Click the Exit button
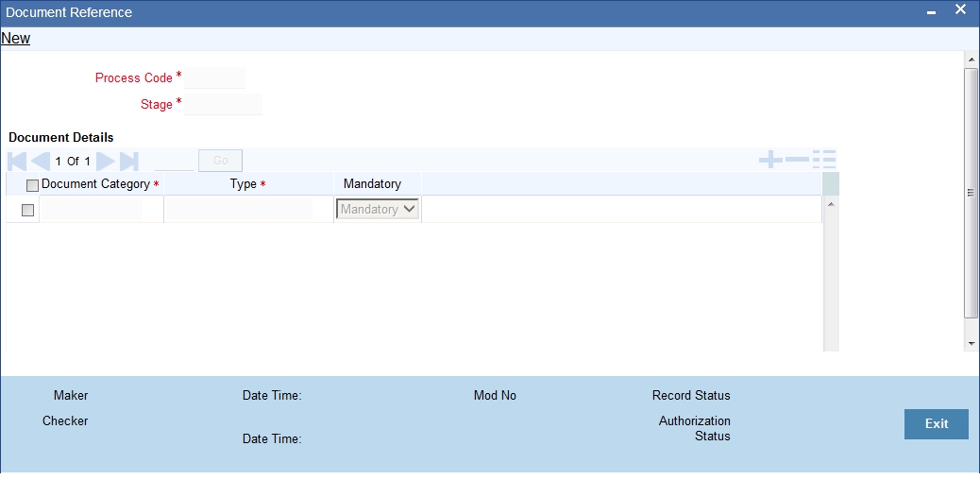 (937, 423)
